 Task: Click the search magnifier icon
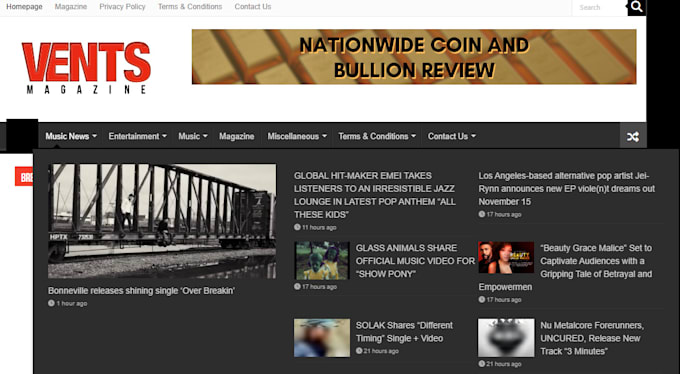(x=637, y=7)
